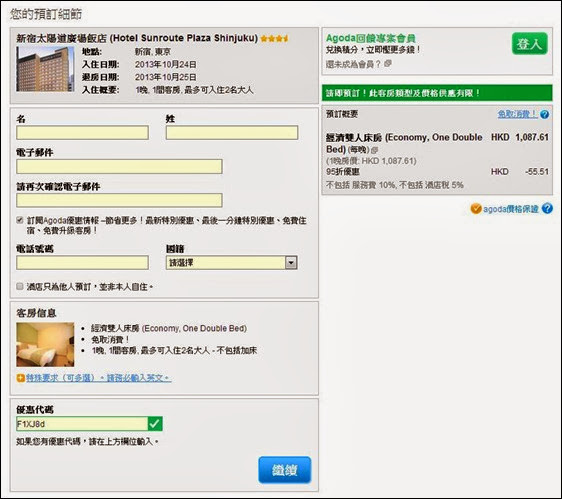Click the 請再次確認電子郵件 confirm email field
562x499 pixels.
pos(119,200)
